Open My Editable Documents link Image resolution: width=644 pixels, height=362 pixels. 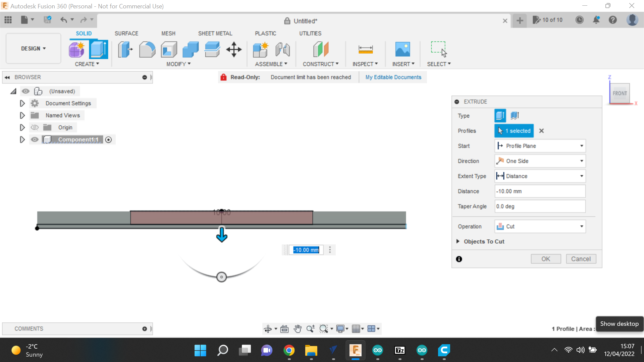click(393, 77)
